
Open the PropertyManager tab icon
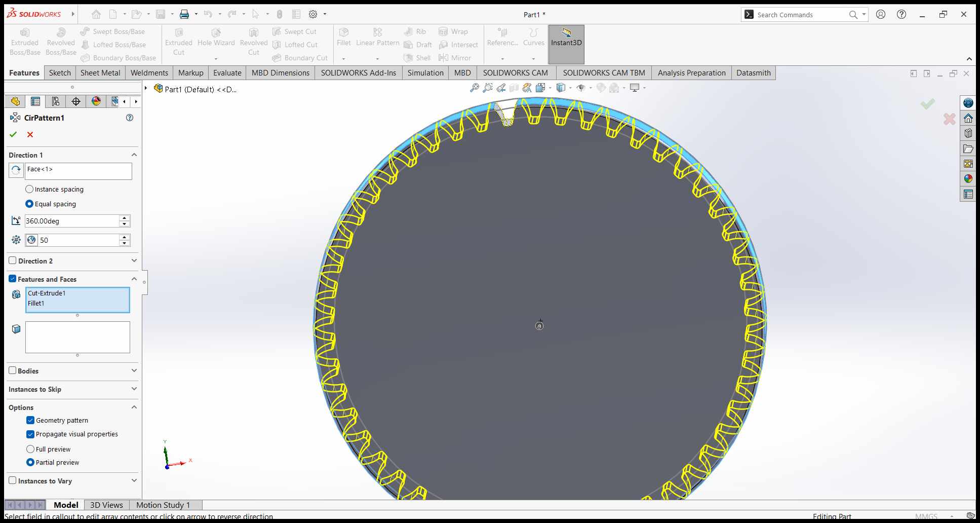[35, 101]
